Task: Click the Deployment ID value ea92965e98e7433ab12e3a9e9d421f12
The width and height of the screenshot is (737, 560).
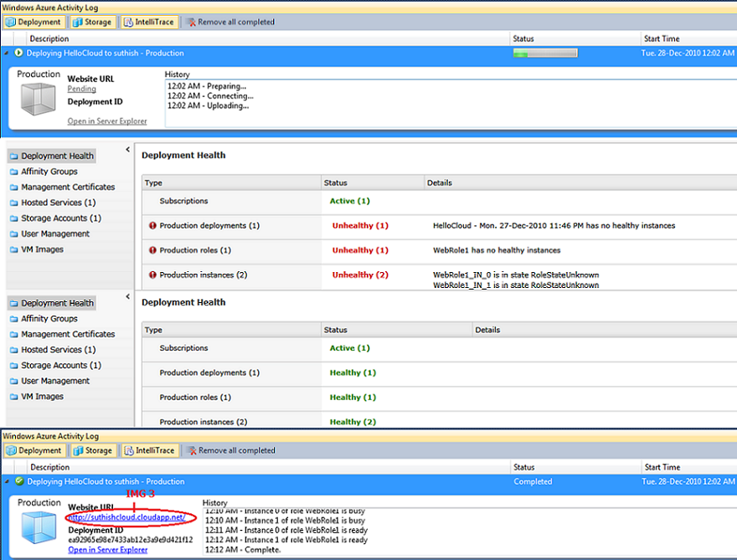Action: [130, 540]
